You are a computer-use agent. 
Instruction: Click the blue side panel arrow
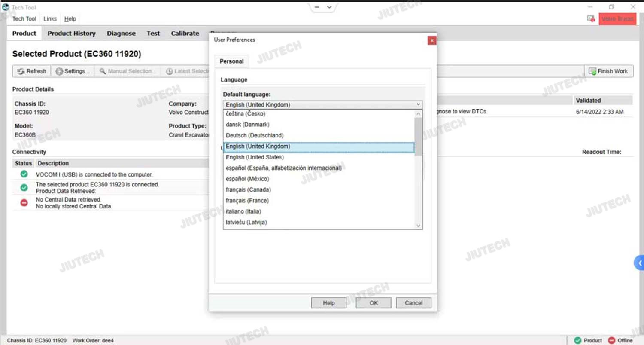(x=640, y=263)
